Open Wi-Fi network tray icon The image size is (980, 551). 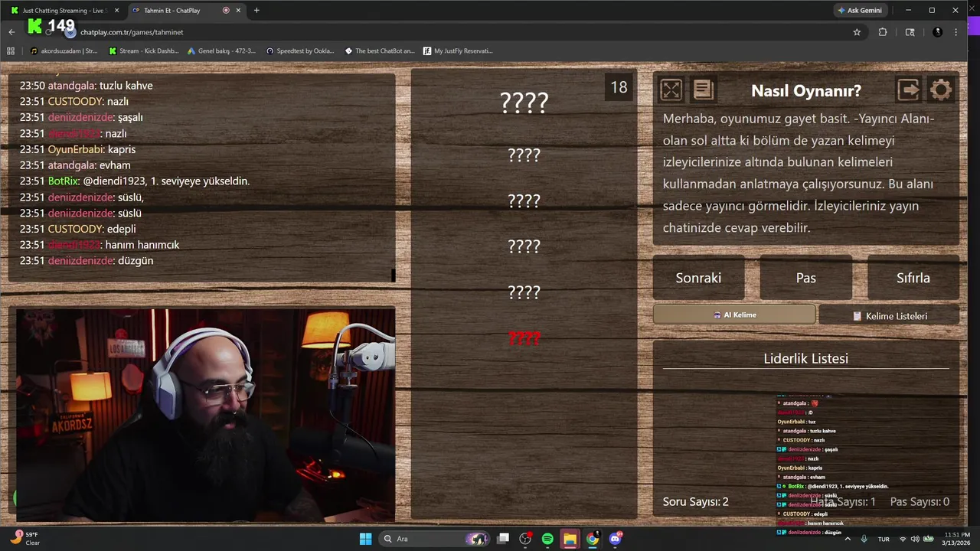pyautogui.click(x=903, y=539)
